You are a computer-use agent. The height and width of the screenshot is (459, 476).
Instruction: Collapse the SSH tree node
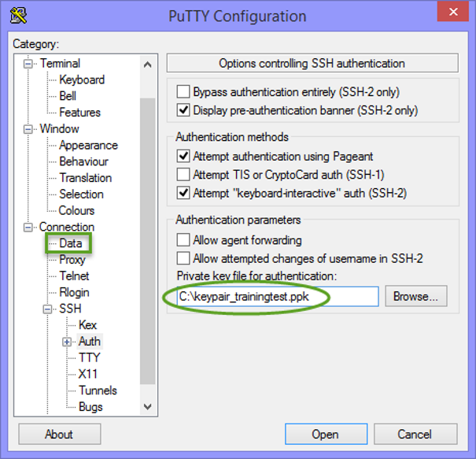(47, 309)
